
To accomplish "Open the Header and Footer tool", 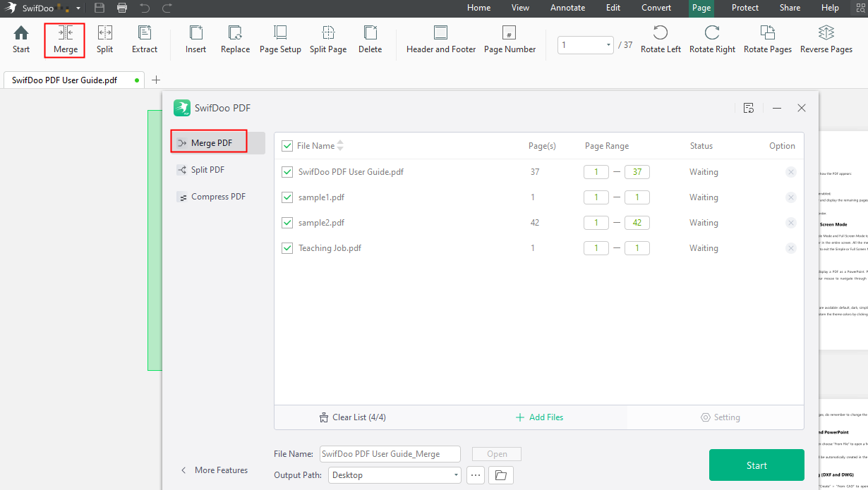I will click(441, 39).
